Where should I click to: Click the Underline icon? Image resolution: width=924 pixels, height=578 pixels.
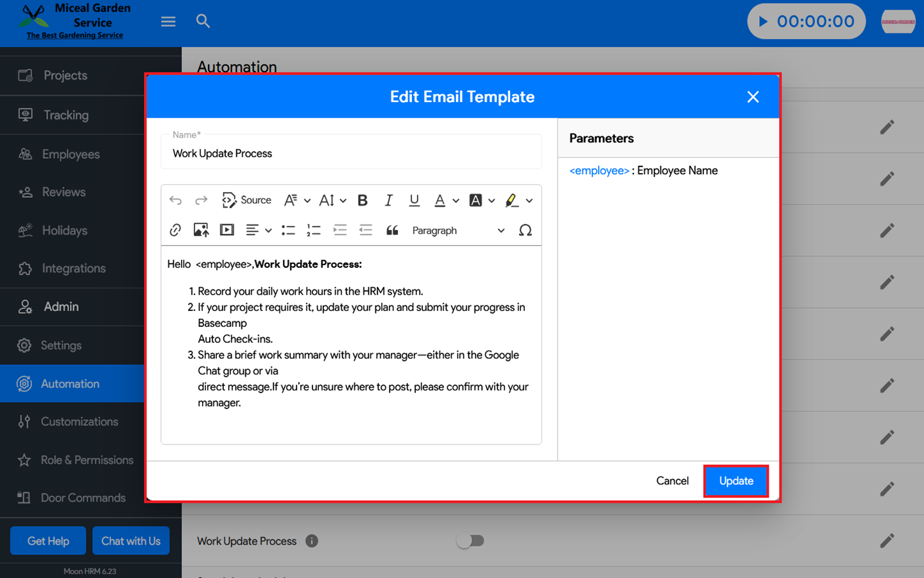(x=414, y=200)
